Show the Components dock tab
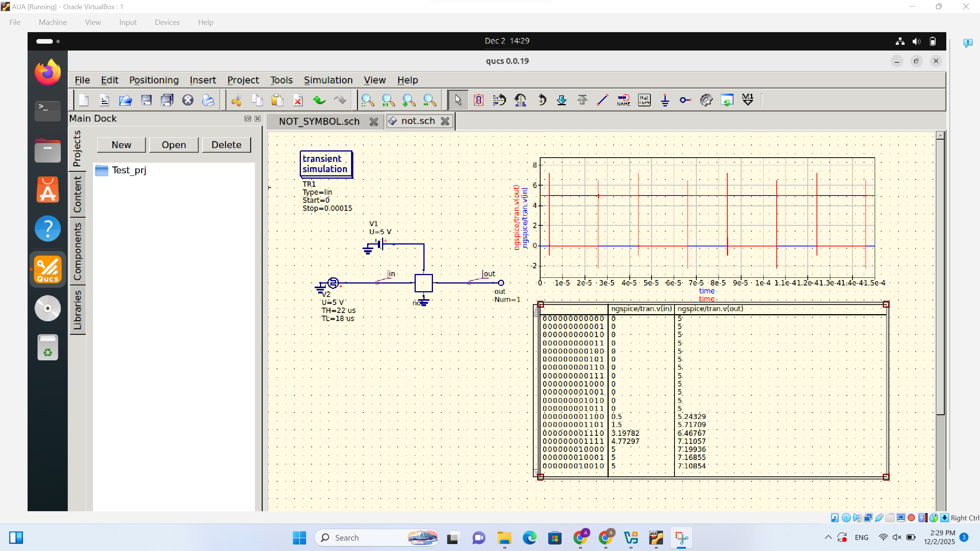Image resolution: width=980 pixels, height=551 pixels. [x=77, y=251]
